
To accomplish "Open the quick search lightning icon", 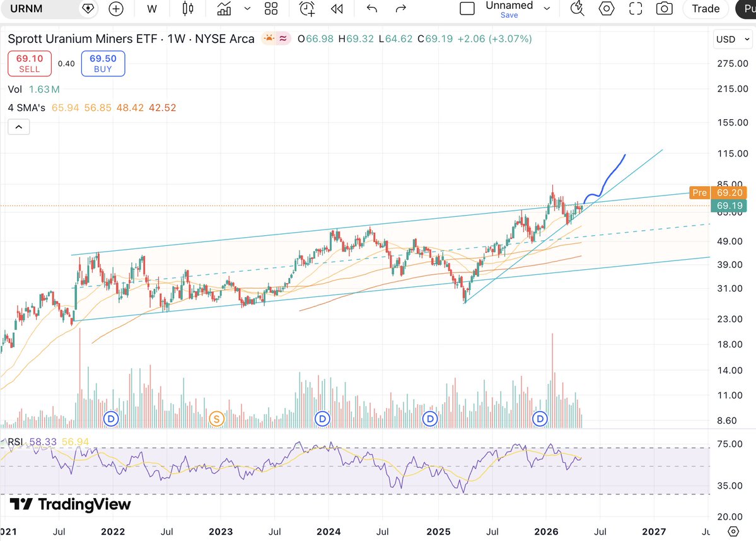I will click(x=577, y=9).
